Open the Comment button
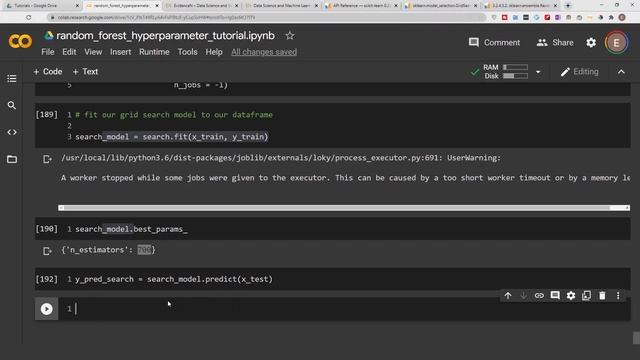Viewport: 640px width, 360px height. pyautogui.click(x=494, y=42)
